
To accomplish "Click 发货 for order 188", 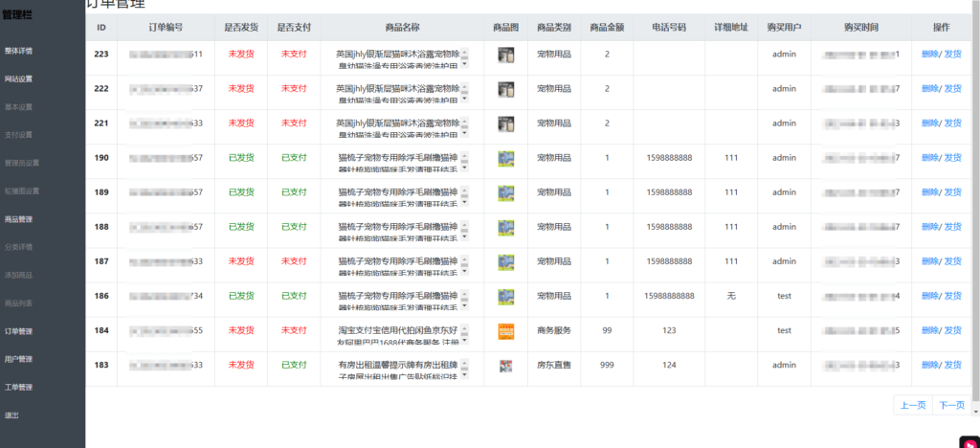I will [x=952, y=227].
